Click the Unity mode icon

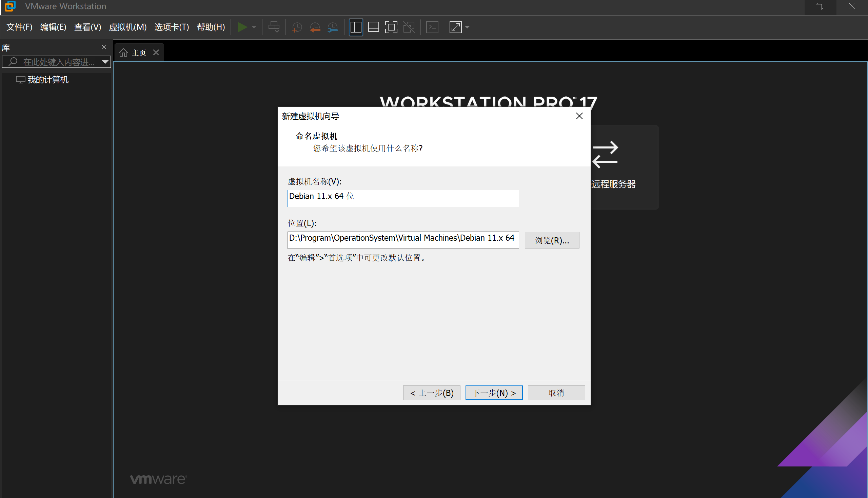(409, 27)
